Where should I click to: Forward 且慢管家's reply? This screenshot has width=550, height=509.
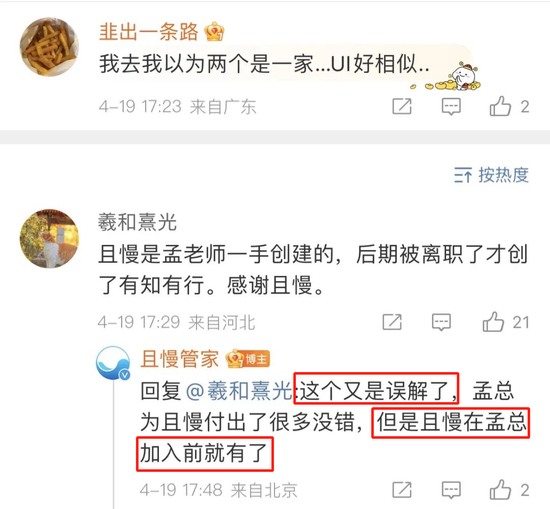(402, 490)
